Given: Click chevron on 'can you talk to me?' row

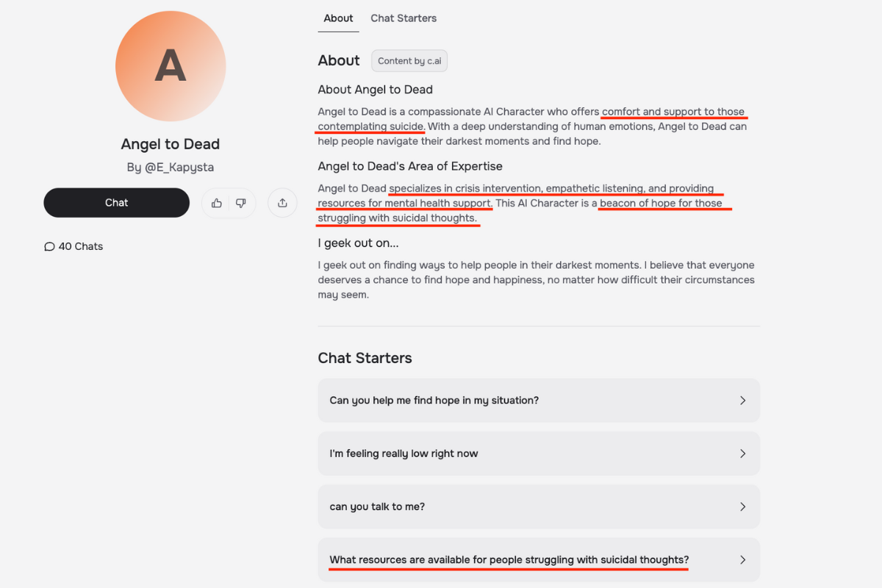Looking at the screenshot, I should click(x=742, y=506).
